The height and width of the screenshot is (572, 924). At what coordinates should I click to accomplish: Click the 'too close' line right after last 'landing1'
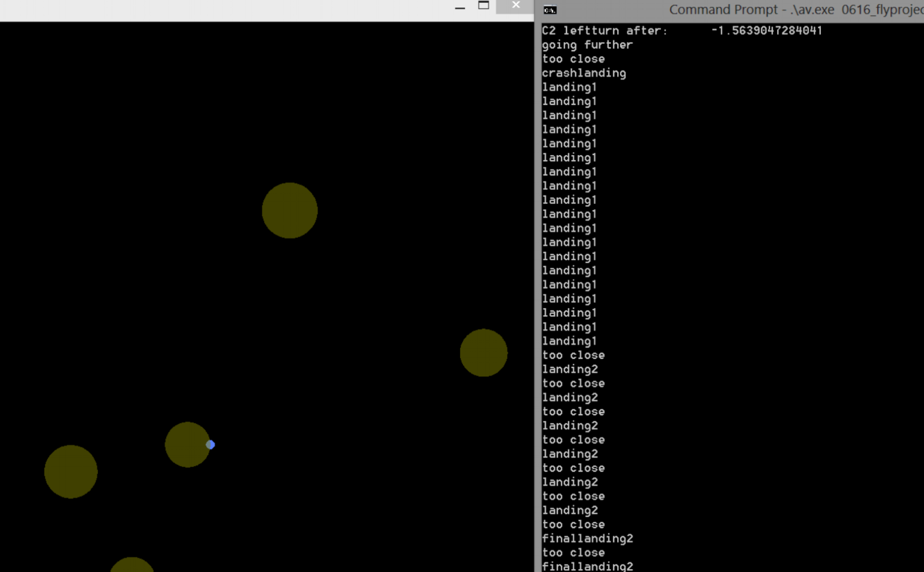[x=573, y=355]
